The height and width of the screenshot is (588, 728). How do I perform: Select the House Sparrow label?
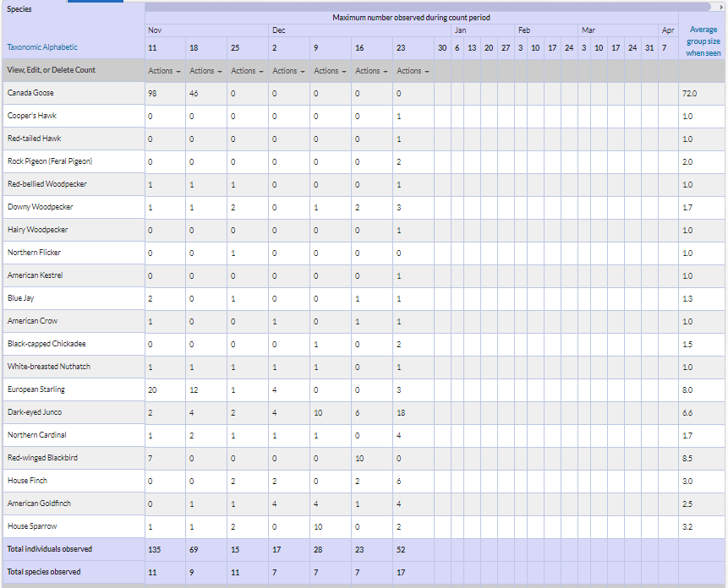coord(32,525)
